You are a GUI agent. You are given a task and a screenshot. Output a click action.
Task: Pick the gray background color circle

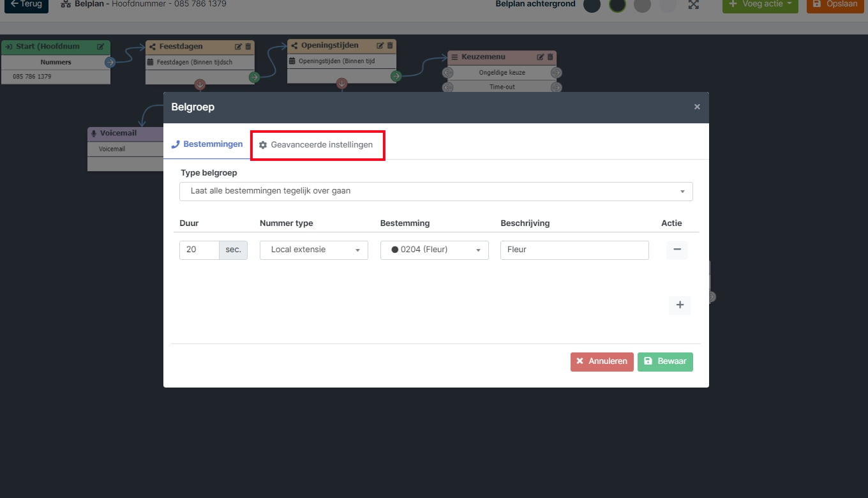(x=643, y=4)
